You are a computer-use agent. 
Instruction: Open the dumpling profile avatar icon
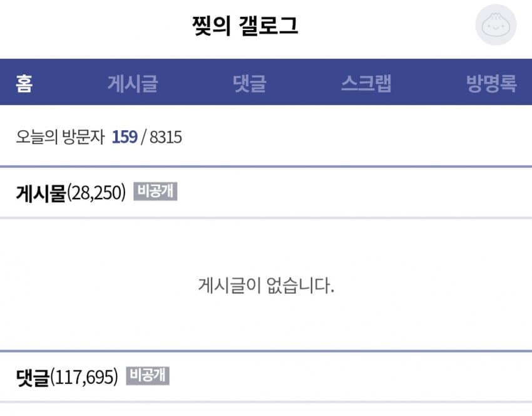tap(496, 25)
